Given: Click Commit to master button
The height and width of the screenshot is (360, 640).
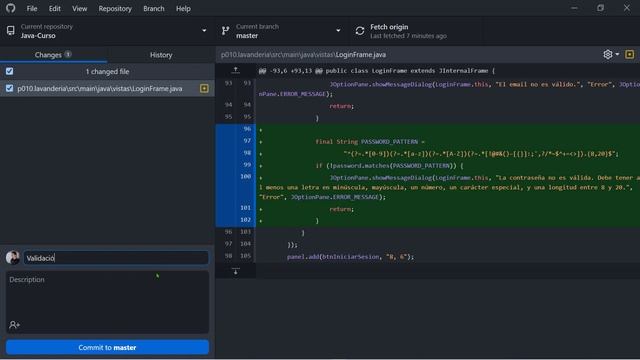Looking at the screenshot, I should click(107, 348).
